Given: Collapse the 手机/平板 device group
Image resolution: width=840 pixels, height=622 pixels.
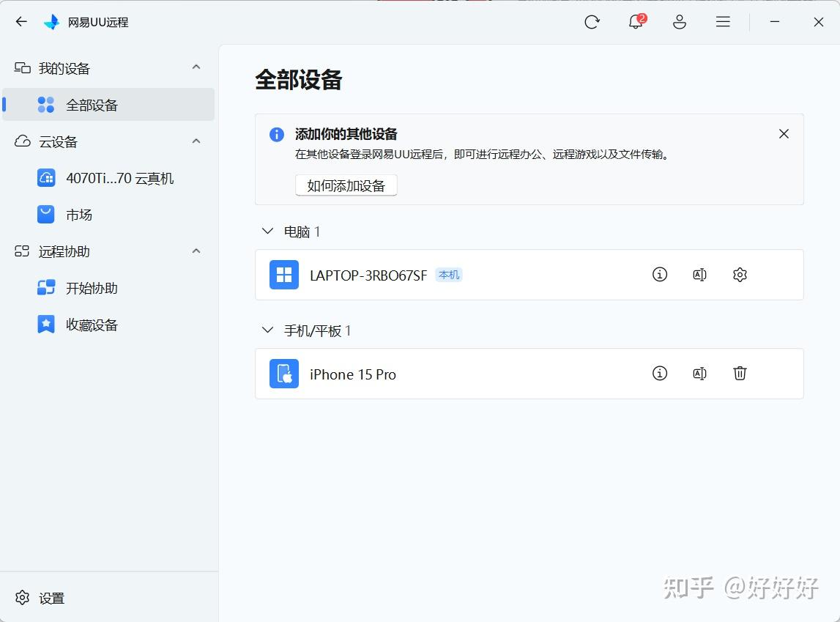Looking at the screenshot, I should coord(267,330).
